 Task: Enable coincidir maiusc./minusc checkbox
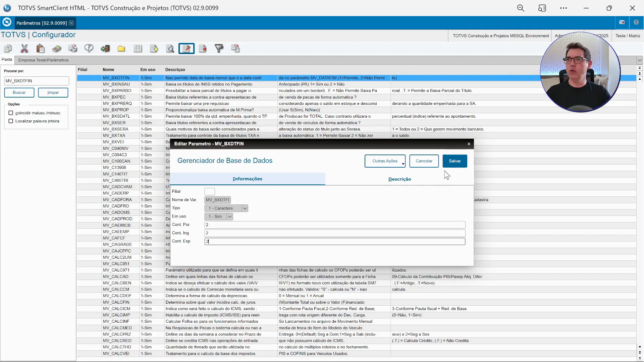tap(11, 113)
